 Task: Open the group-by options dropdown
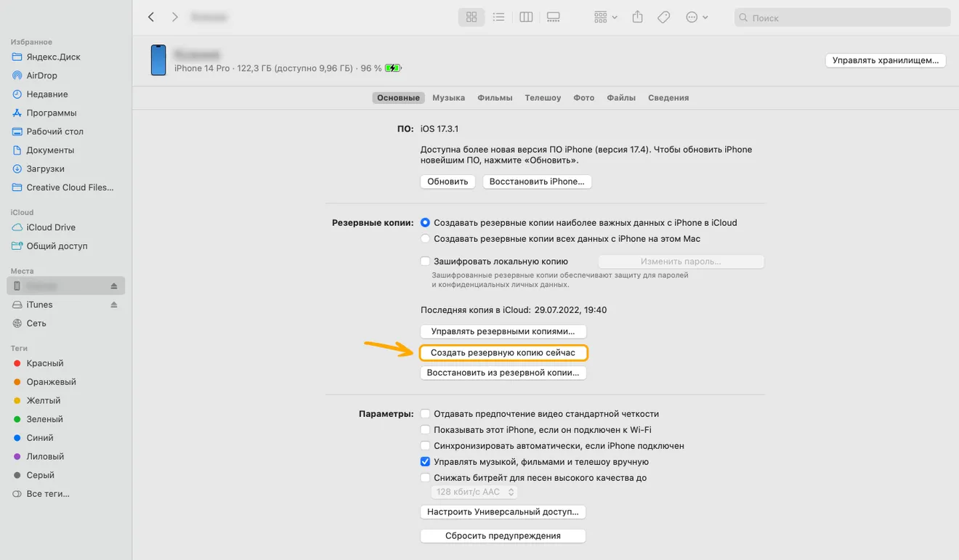[x=605, y=17]
